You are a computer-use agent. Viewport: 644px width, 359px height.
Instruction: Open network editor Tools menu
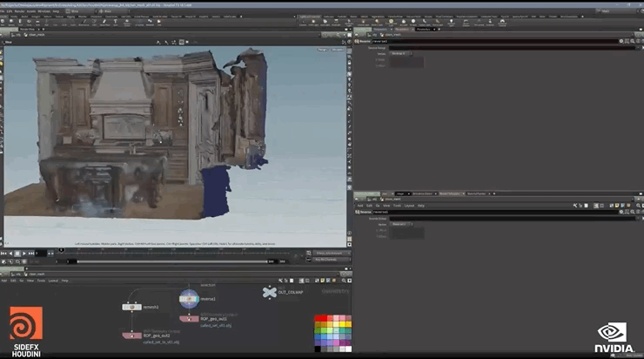[41, 281]
